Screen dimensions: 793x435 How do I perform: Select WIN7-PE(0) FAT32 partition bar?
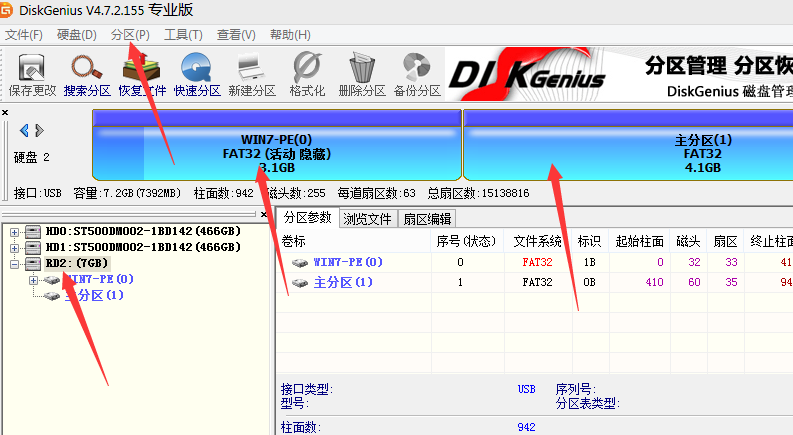277,145
